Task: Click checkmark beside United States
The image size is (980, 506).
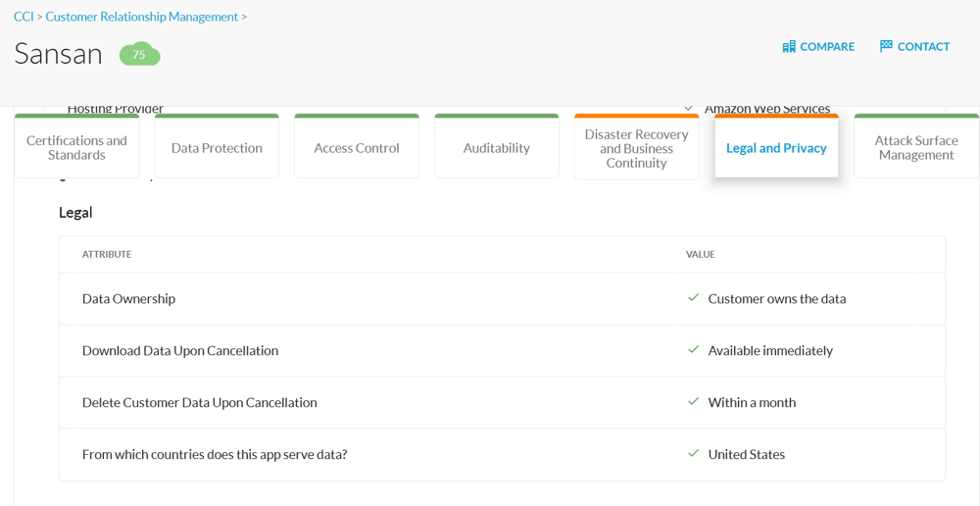Action: coord(693,454)
